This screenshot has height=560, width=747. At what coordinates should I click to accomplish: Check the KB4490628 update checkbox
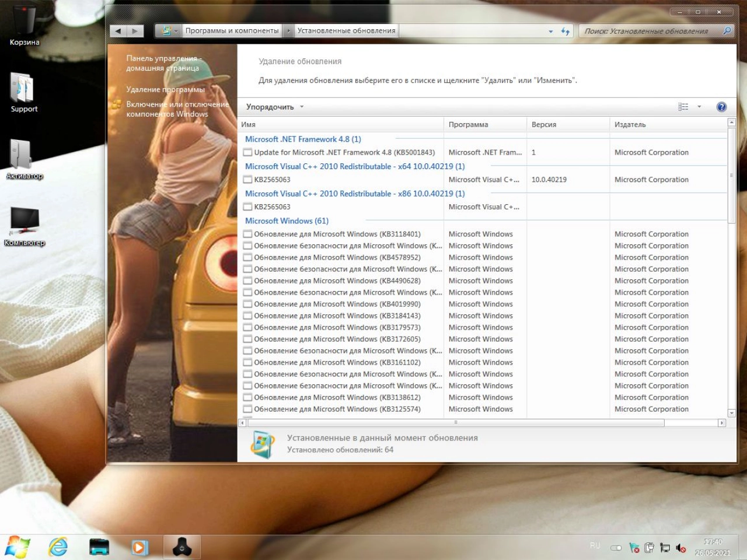coord(247,281)
